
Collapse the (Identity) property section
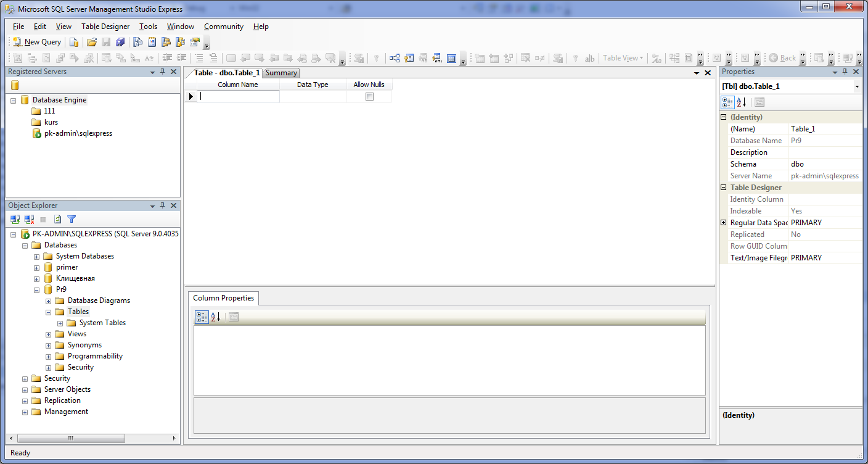(724, 117)
